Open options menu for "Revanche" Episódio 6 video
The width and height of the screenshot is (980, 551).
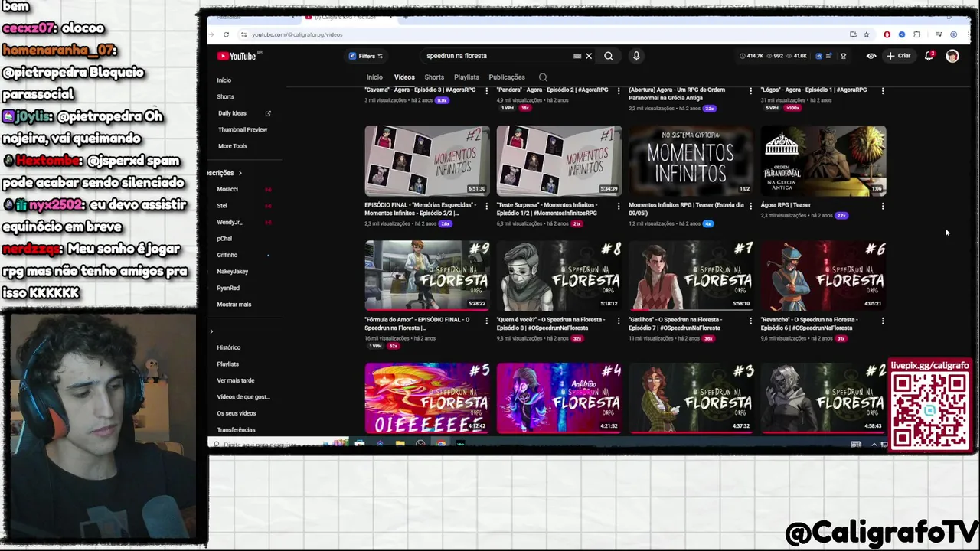click(x=883, y=321)
